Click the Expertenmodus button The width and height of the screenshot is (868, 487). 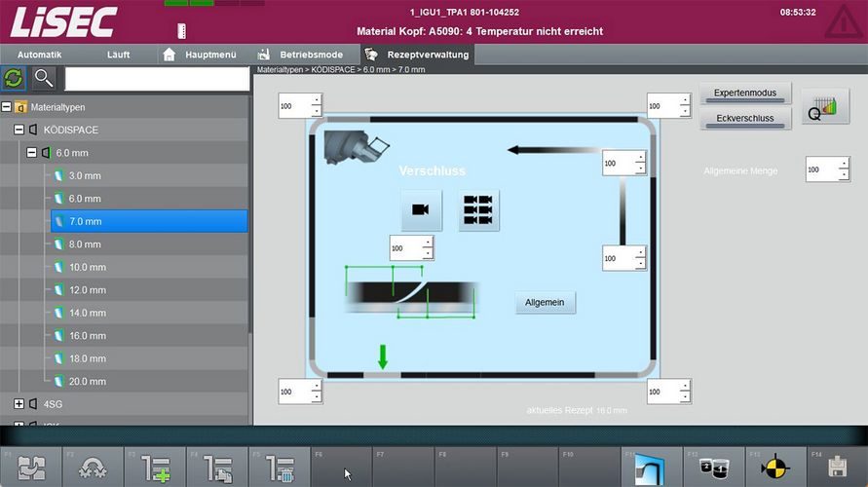tap(745, 93)
